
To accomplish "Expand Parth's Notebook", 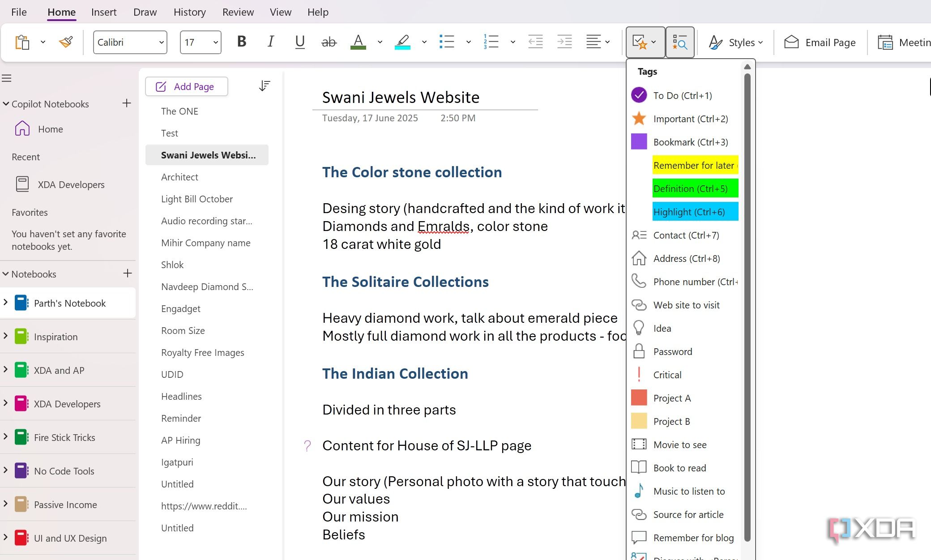I will tap(5, 303).
